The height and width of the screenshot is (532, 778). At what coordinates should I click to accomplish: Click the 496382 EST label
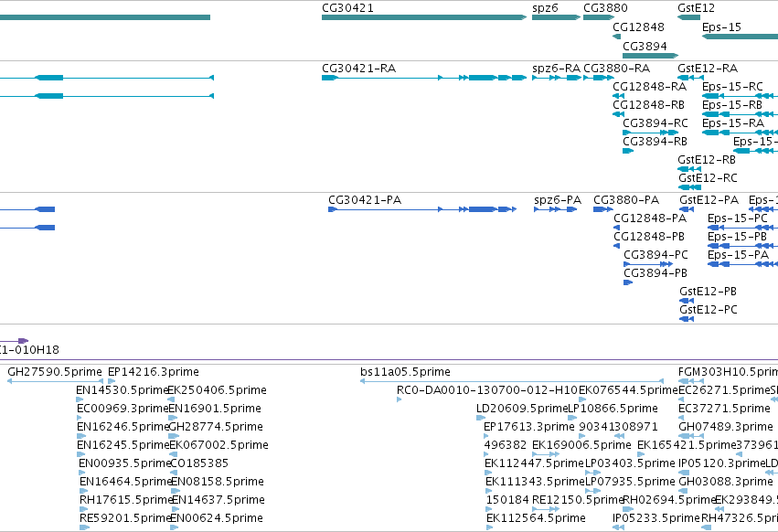pos(506,445)
